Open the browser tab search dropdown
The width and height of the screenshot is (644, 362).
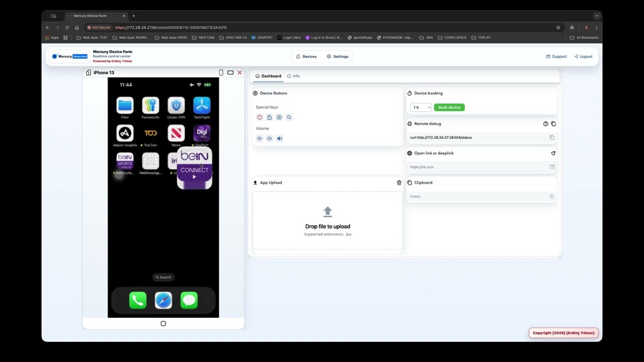[x=597, y=16]
